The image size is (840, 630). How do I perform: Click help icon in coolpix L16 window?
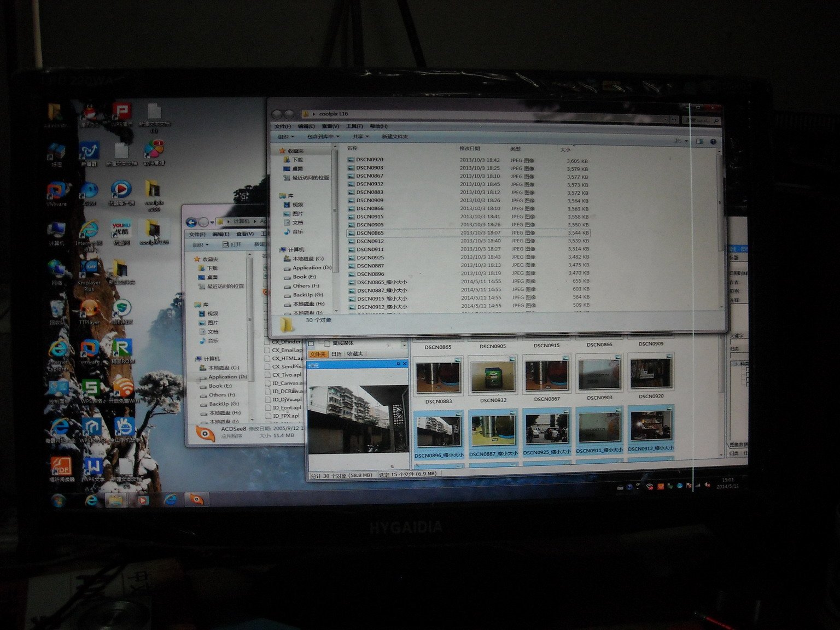pyautogui.click(x=713, y=141)
